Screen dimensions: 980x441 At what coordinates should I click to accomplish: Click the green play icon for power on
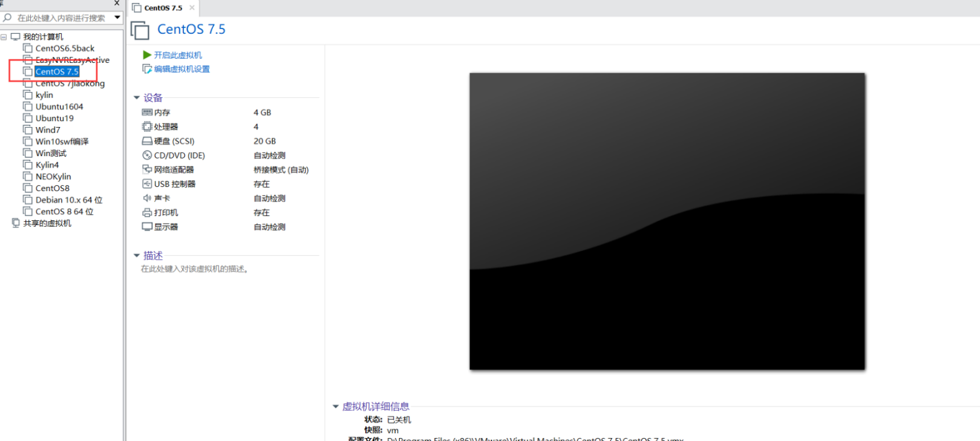coord(147,55)
